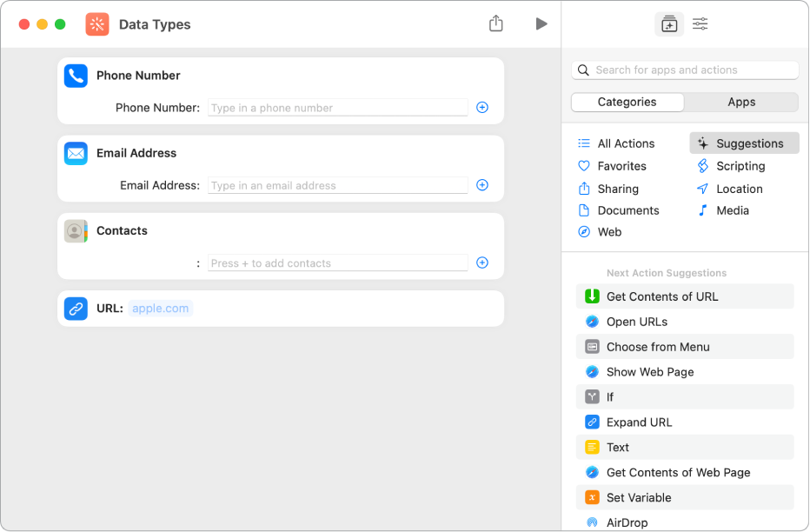810x532 pixels.
Task: Open the action library panel icon
Action: click(x=668, y=23)
